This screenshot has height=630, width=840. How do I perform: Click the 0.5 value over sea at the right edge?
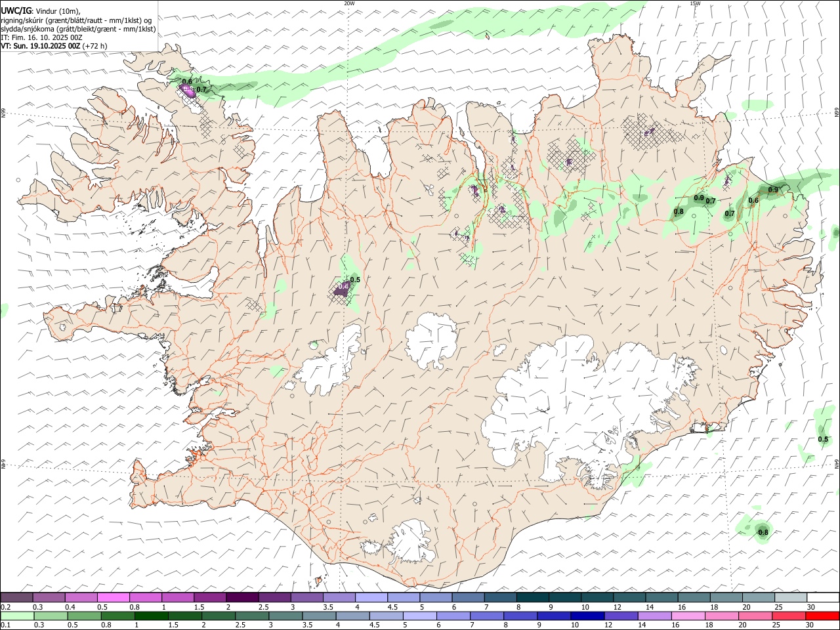[823, 440]
